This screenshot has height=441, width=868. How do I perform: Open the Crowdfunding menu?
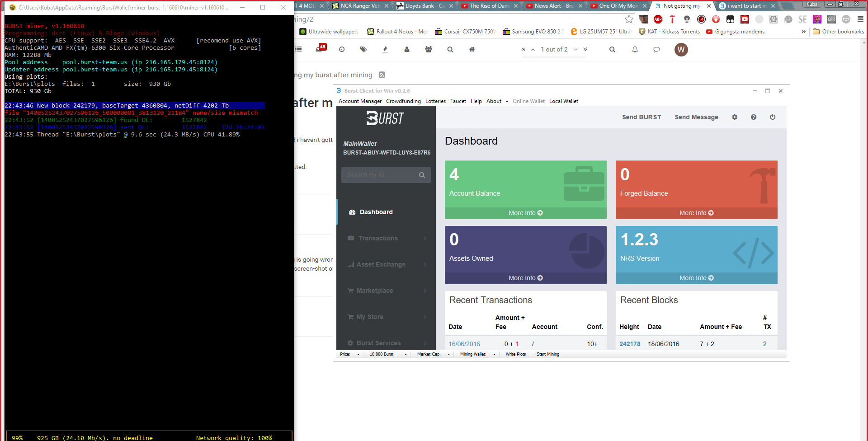coord(403,101)
